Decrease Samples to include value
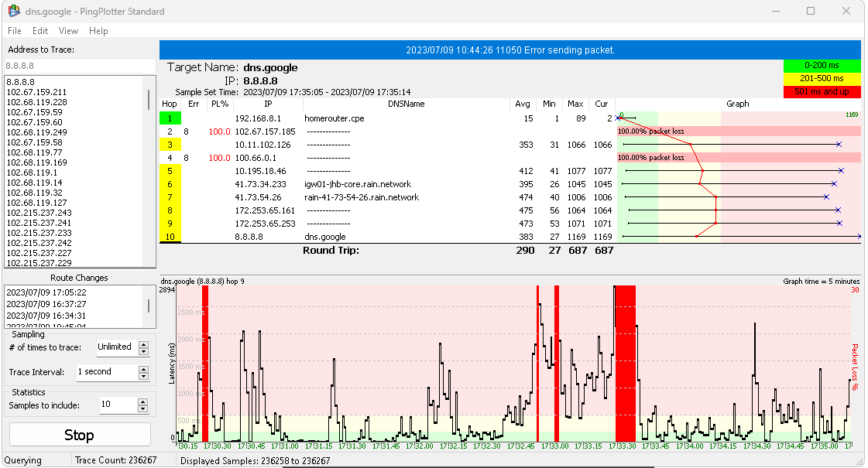Screen dimensions: 868x468 [142, 408]
